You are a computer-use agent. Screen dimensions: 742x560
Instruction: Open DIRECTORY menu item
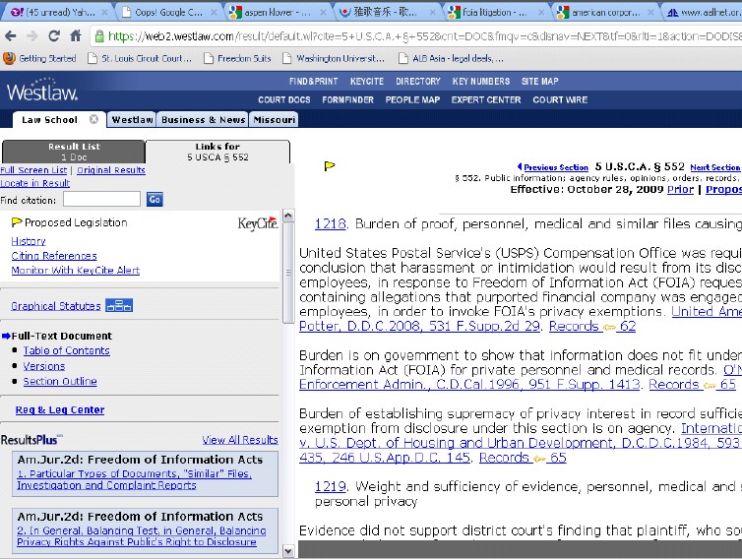(418, 82)
